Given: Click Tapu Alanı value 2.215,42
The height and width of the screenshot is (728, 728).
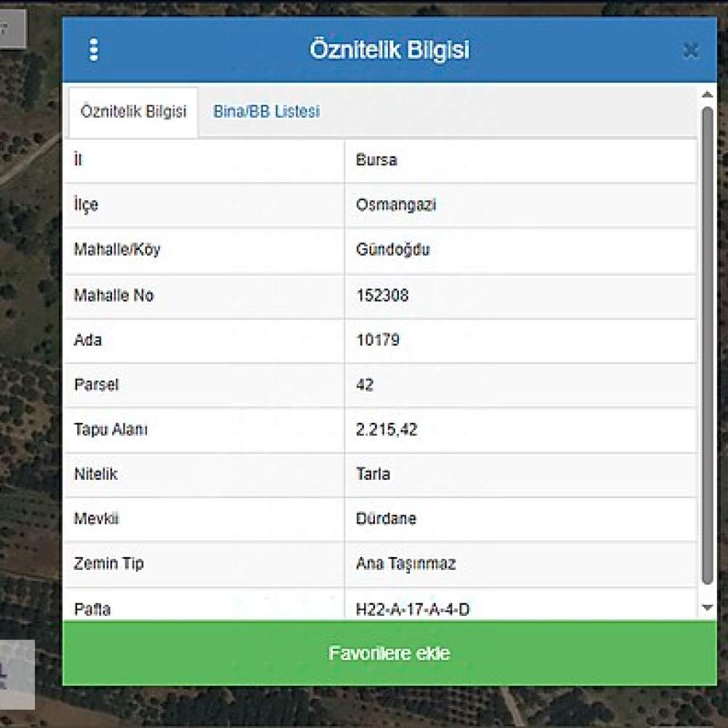Looking at the screenshot, I should coord(387,430).
